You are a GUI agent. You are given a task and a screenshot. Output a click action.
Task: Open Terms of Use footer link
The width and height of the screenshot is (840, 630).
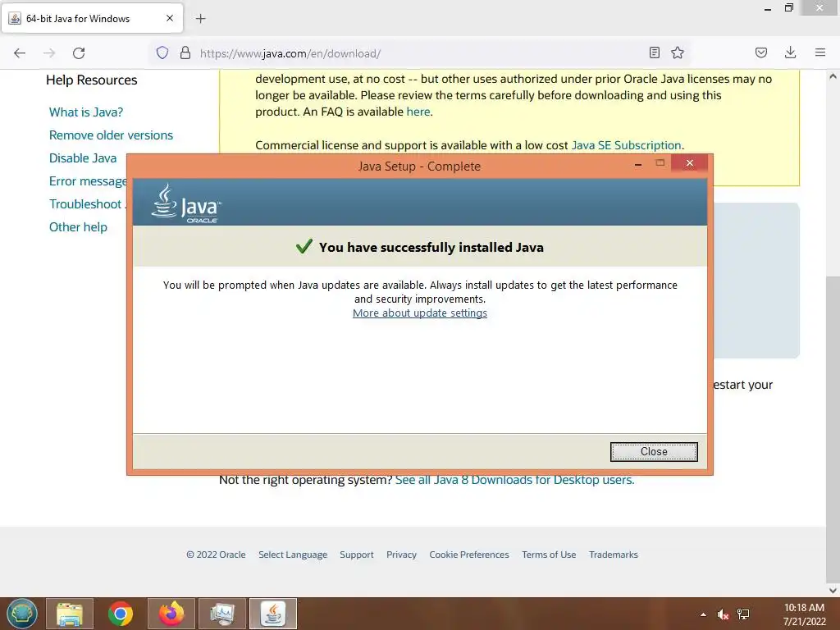coord(549,555)
